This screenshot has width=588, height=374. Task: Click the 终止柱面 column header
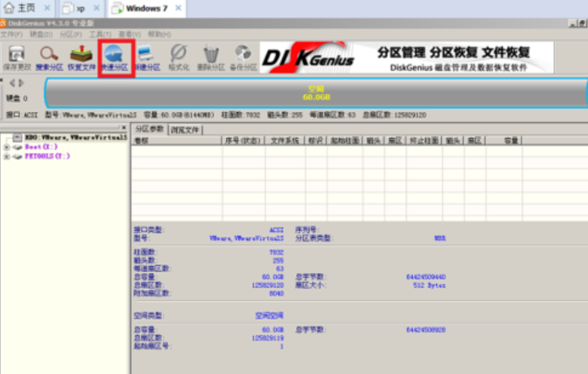click(424, 141)
